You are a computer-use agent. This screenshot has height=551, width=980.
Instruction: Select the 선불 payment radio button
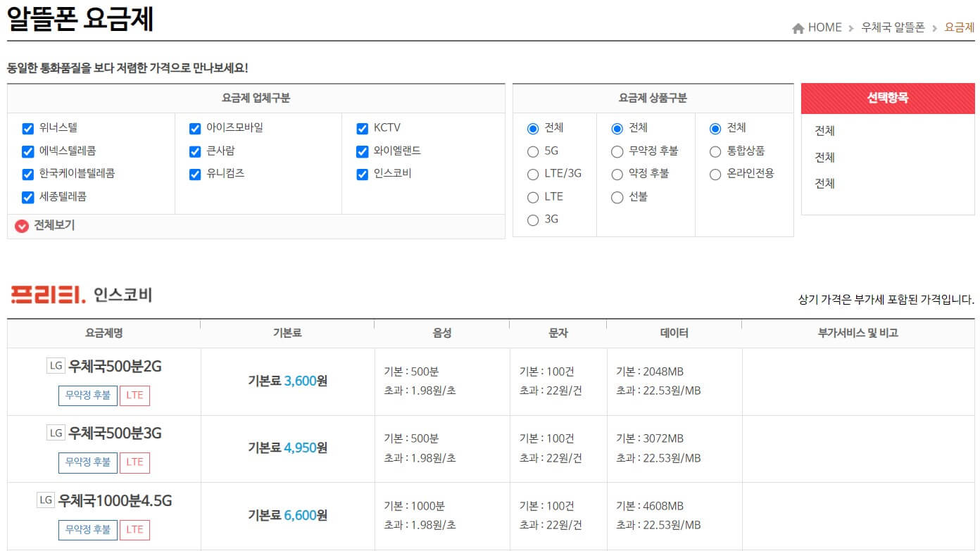coord(616,197)
